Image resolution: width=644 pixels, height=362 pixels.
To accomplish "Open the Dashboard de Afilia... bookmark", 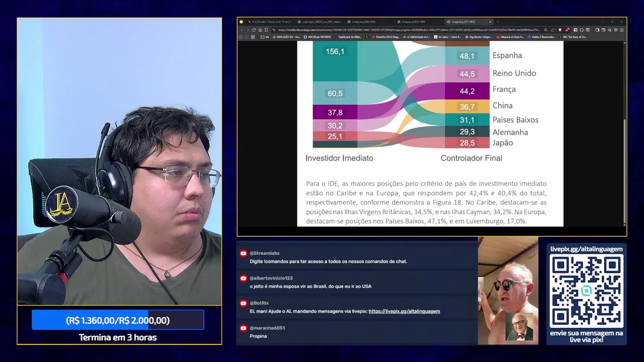I will [x=350, y=37].
